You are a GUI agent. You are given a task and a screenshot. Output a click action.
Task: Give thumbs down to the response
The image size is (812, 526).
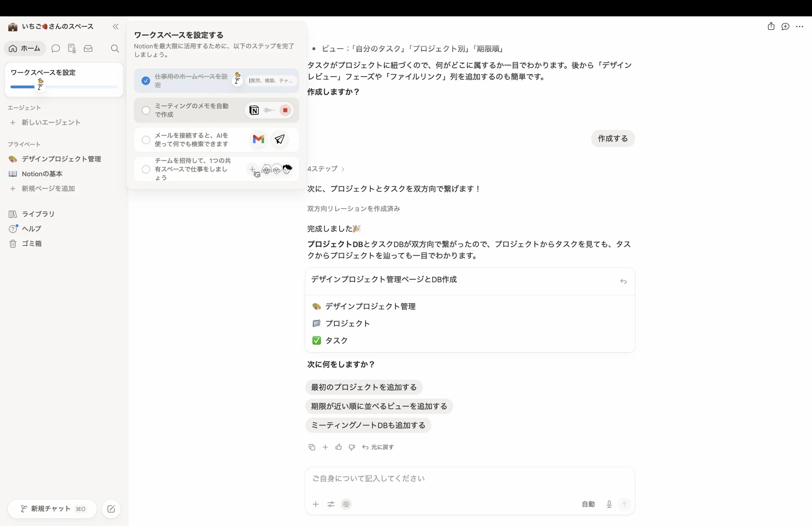coord(352,447)
